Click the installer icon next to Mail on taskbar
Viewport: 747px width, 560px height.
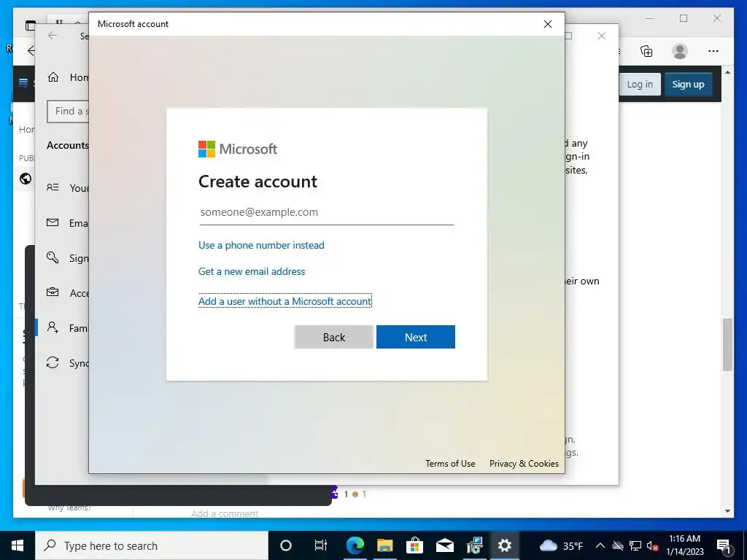point(474,545)
